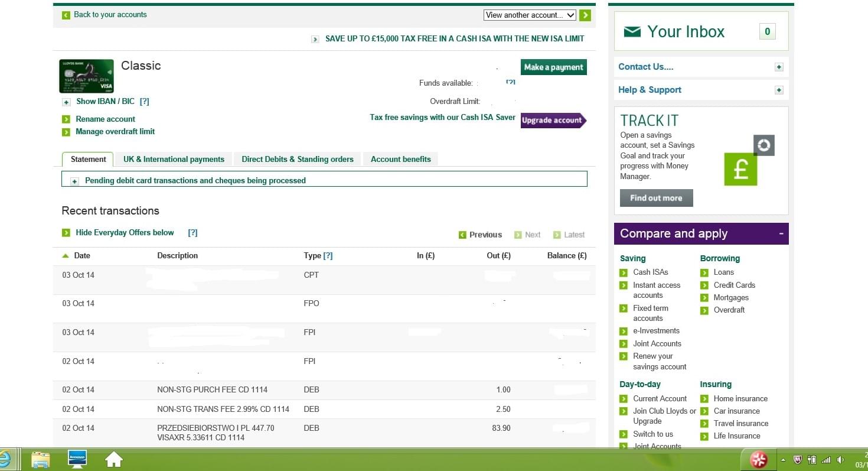Open the Life Insurance link
The image size is (868, 471).
click(737, 436)
